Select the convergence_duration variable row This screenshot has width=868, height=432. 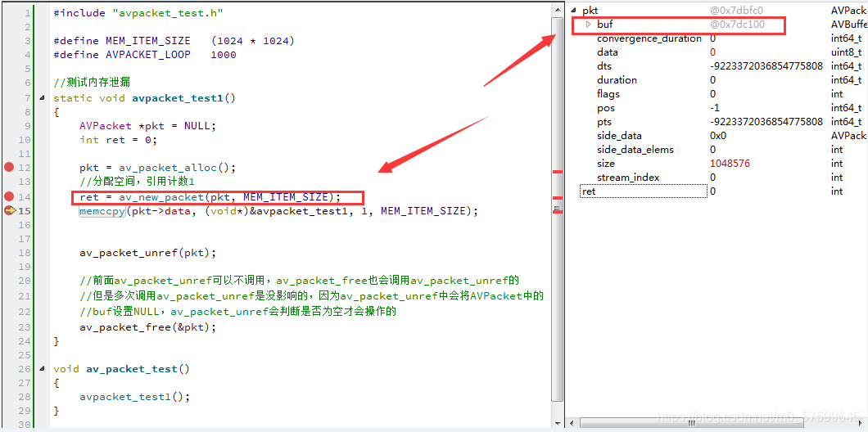718,38
